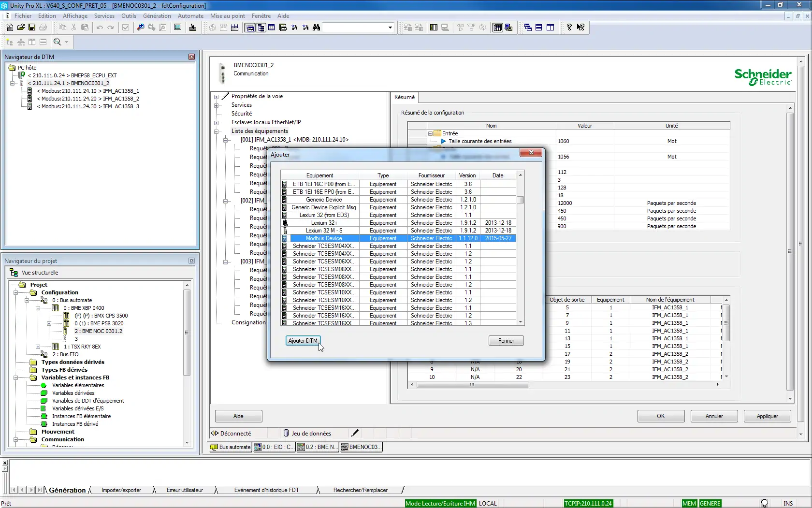This screenshot has width=812, height=508.
Task: Close the Navigateur du projet panel
Action: point(191,261)
